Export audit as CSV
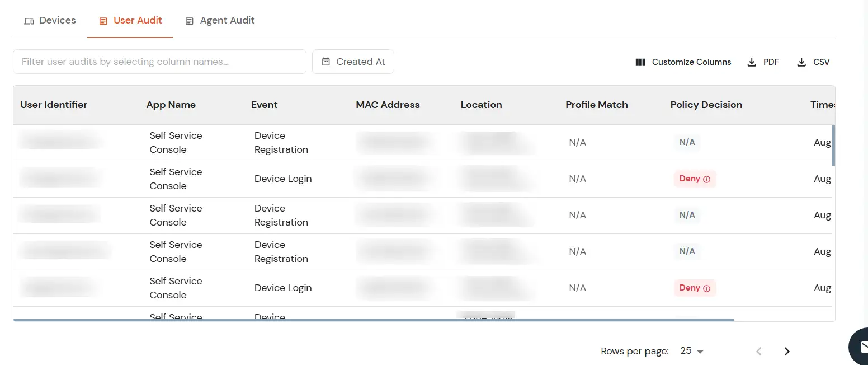This screenshot has width=868, height=365. coord(813,62)
